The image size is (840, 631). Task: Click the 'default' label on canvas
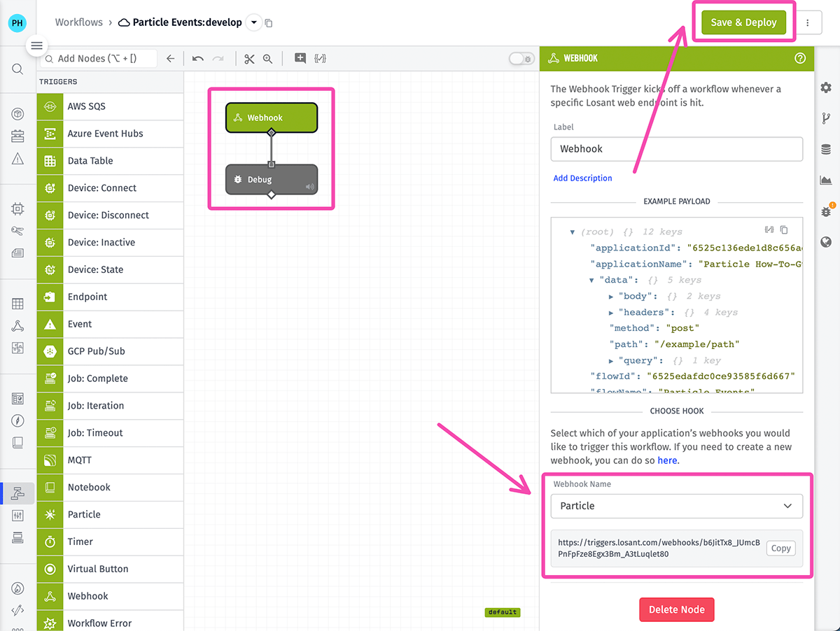click(x=503, y=612)
